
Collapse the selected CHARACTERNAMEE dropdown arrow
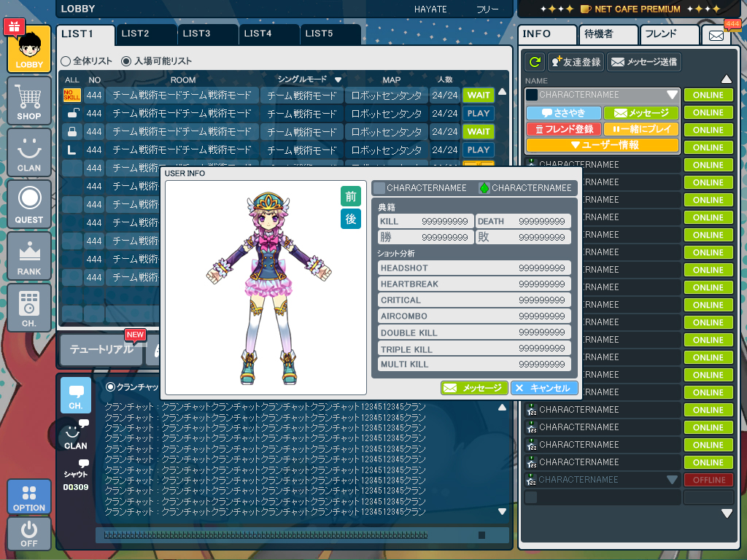pyautogui.click(x=672, y=95)
